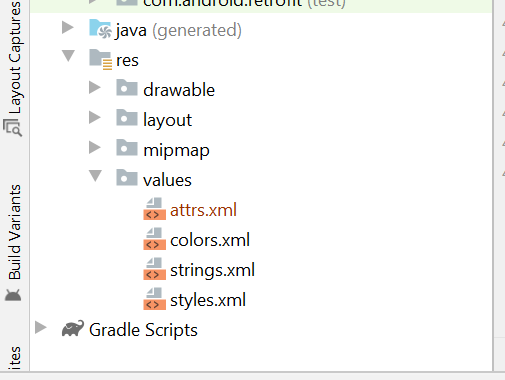Click the Layout Captures magnifier icon
Screen dimensions: 505x380
13,127
